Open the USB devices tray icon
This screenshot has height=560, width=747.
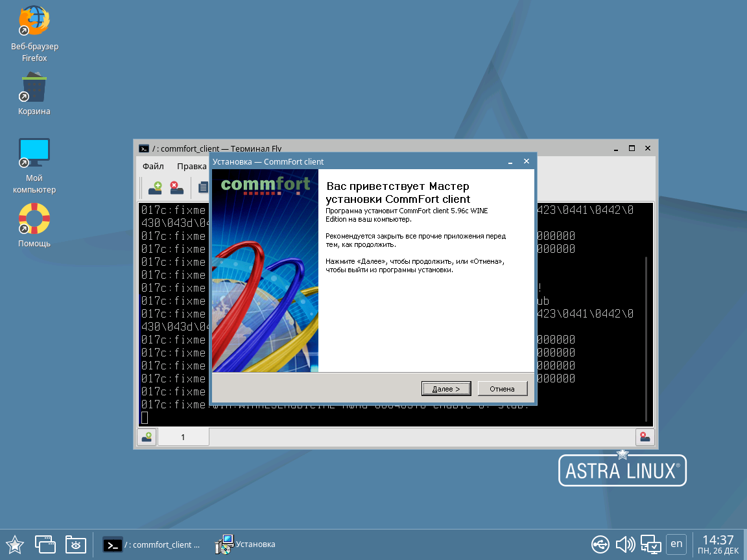coord(600,544)
